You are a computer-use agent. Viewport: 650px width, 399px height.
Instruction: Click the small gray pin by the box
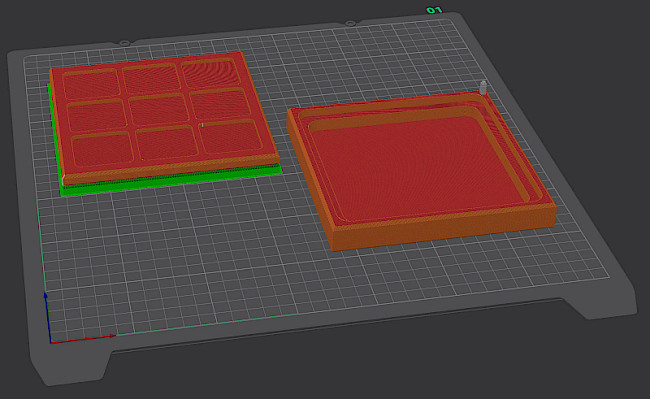point(483,87)
